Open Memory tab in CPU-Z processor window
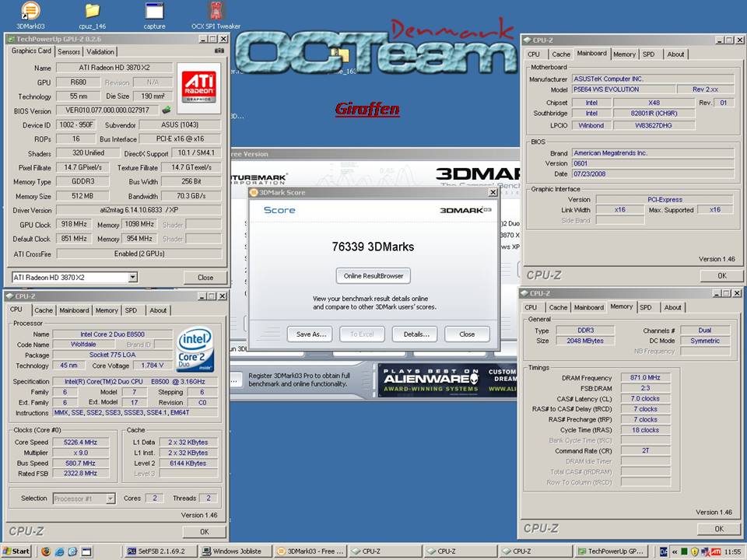The height and width of the screenshot is (560, 747). (x=107, y=310)
